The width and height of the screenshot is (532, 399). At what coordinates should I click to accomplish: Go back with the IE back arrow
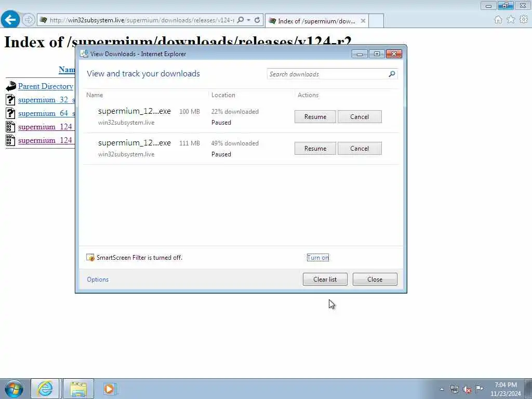coord(10,20)
